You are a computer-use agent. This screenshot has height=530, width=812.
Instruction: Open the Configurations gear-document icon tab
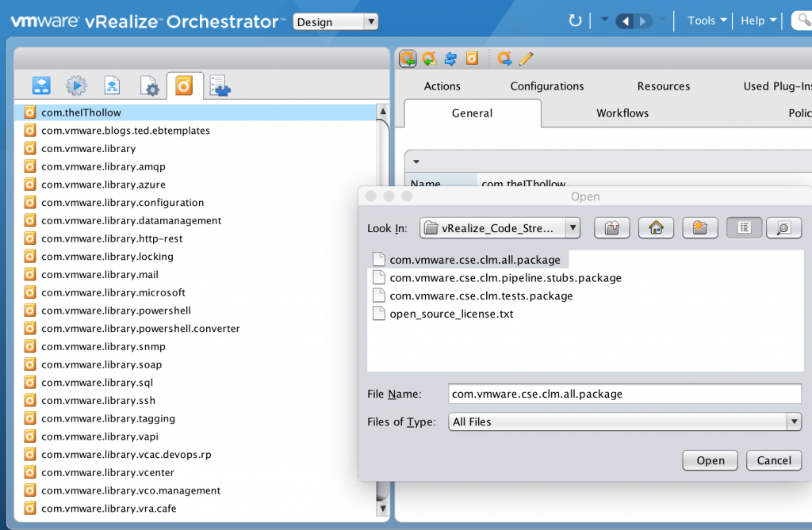pyautogui.click(x=148, y=86)
